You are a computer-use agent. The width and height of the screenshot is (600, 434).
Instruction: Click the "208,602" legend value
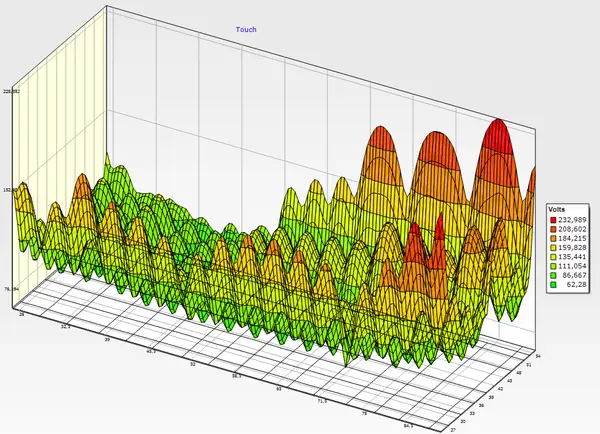pos(572,229)
